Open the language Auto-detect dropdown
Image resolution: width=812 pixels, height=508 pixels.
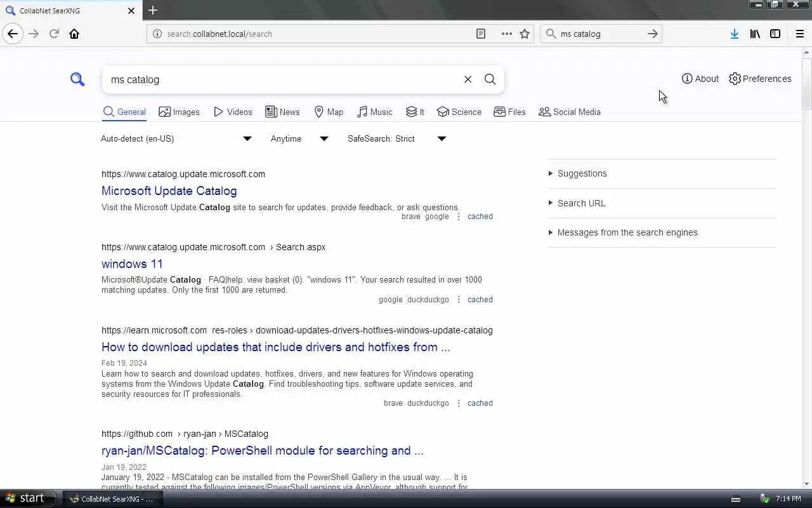click(x=176, y=138)
